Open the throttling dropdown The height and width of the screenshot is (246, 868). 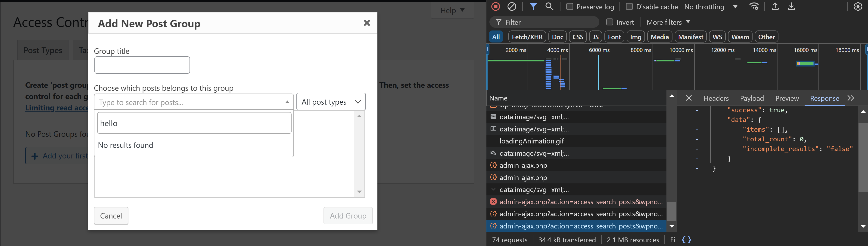click(711, 7)
